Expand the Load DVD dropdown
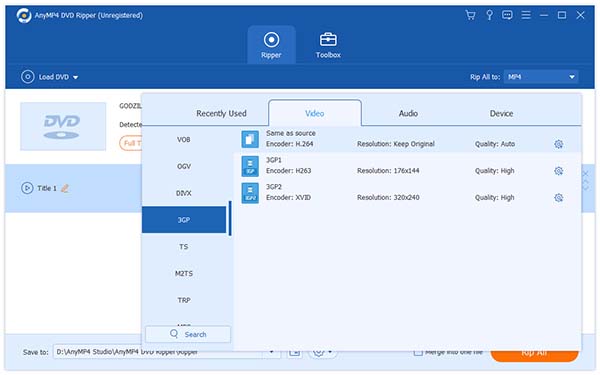Viewport: 600px width, 375px height. coord(75,77)
